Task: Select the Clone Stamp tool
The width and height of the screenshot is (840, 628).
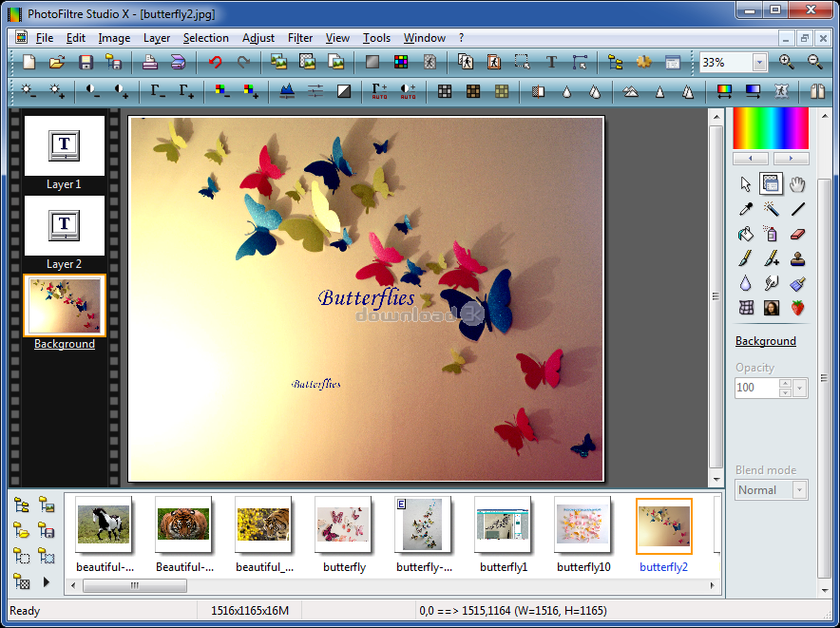Action: tap(797, 257)
